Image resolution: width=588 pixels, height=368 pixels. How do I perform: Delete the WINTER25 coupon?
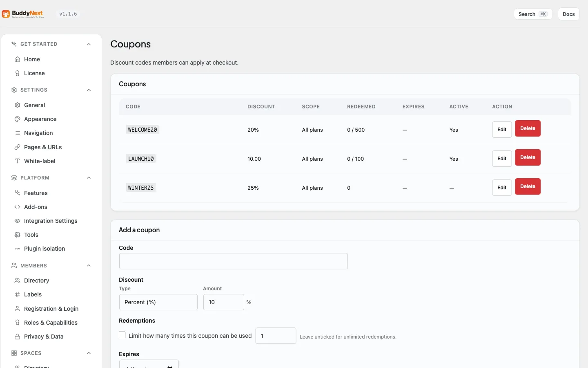pos(528,186)
